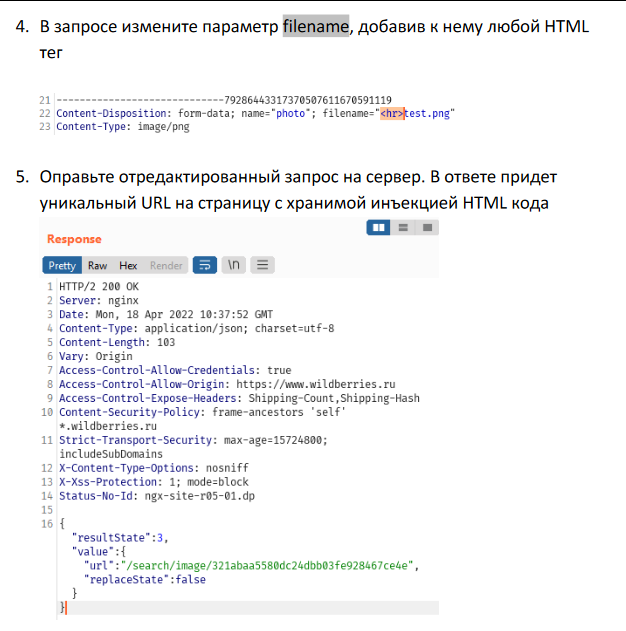The width and height of the screenshot is (626, 631).
Task: Click the Content-Disposition header name
Action: [x=111, y=113]
